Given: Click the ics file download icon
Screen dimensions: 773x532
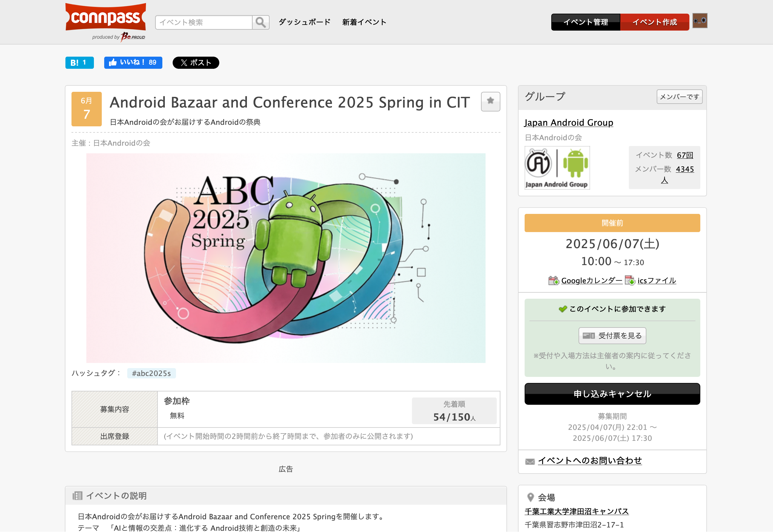Looking at the screenshot, I should (630, 281).
